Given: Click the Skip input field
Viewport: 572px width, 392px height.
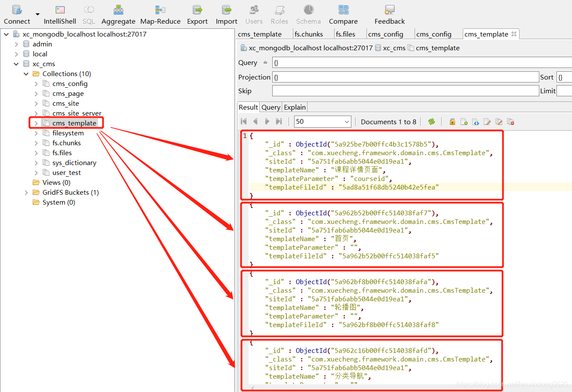Looking at the screenshot, I should click(x=406, y=91).
